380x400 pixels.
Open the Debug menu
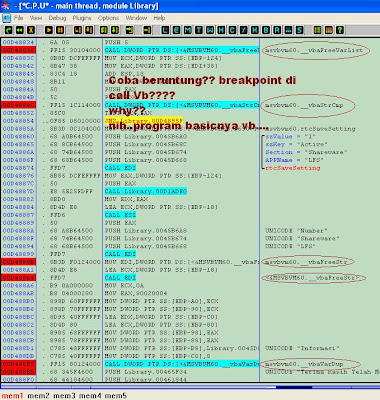(57, 18)
